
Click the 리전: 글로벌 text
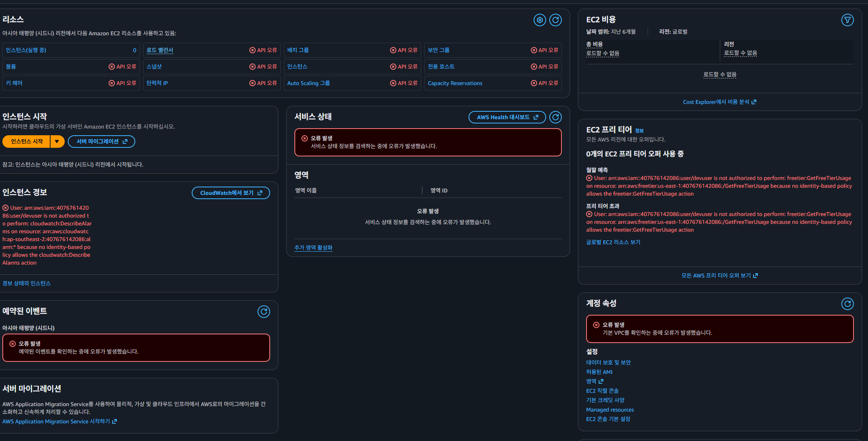click(x=674, y=32)
